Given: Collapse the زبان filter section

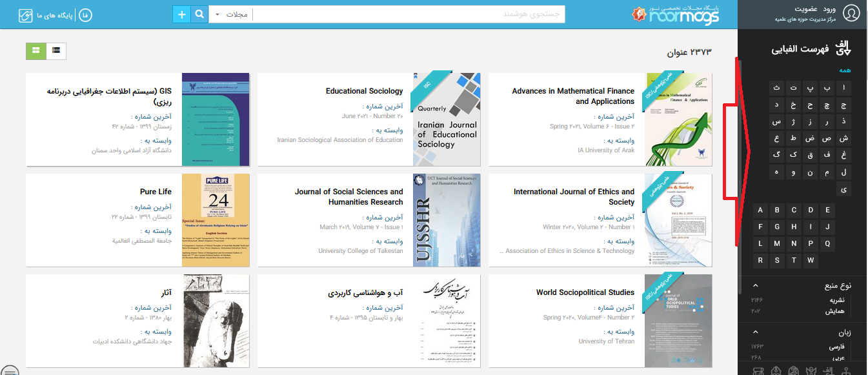Looking at the screenshot, I should pos(756,332).
